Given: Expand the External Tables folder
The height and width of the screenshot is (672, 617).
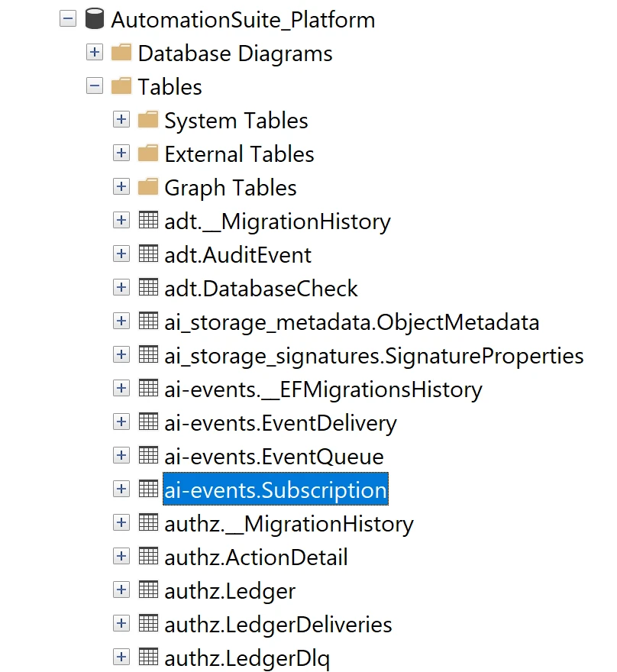Looking at the screenshot, I should pos(121,153).
